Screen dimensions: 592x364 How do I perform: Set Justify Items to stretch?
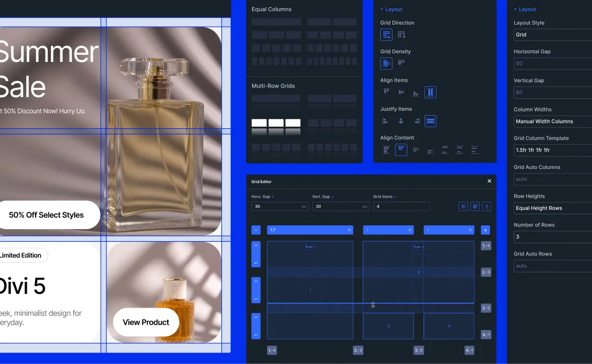click(x=430, y=121)
